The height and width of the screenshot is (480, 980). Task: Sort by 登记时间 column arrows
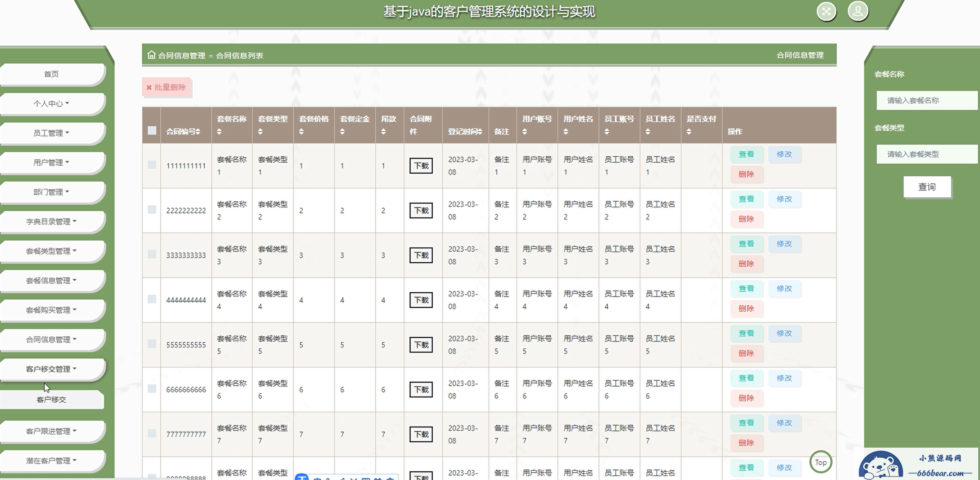click(x=480, y=132)
